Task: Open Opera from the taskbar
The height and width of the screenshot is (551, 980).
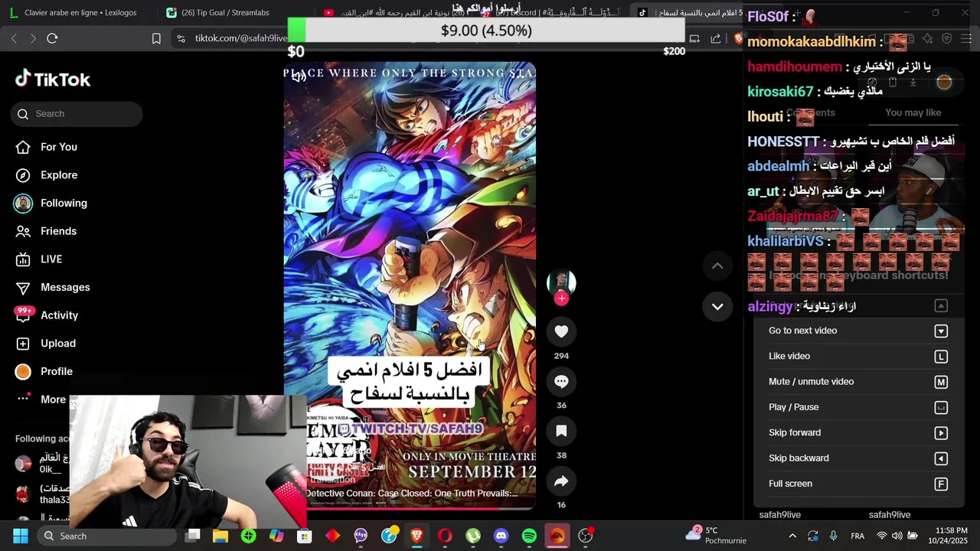Action: click(x=445, y=536)
